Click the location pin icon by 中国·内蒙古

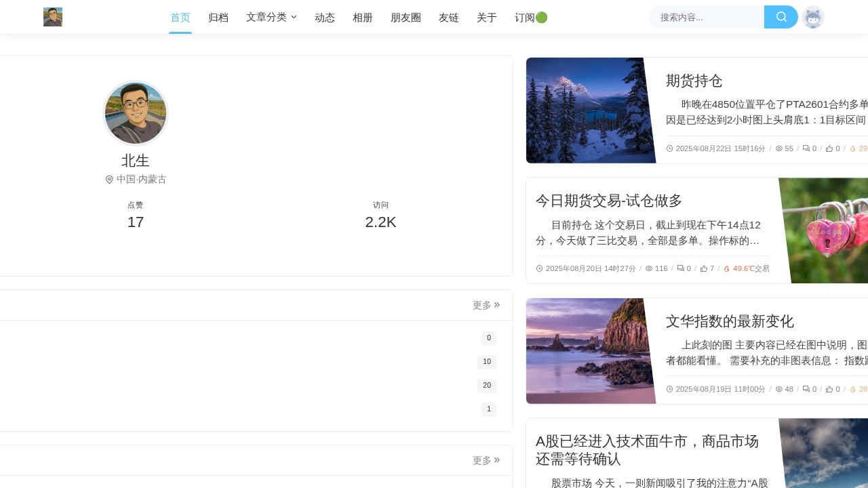pos(109,180)
